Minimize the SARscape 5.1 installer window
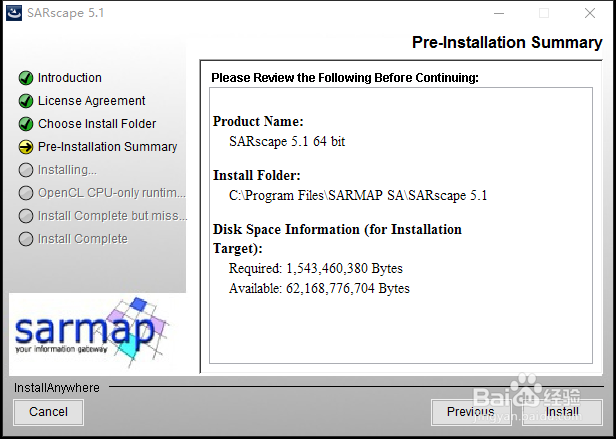Screen dimensions: 616x439 click(x=499, y=13)
